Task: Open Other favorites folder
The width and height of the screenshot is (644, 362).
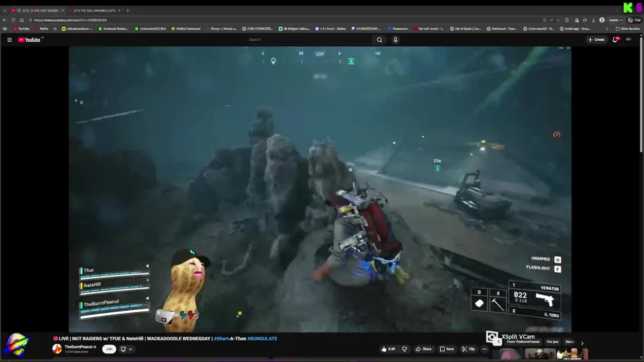Action: coord(628,29)
